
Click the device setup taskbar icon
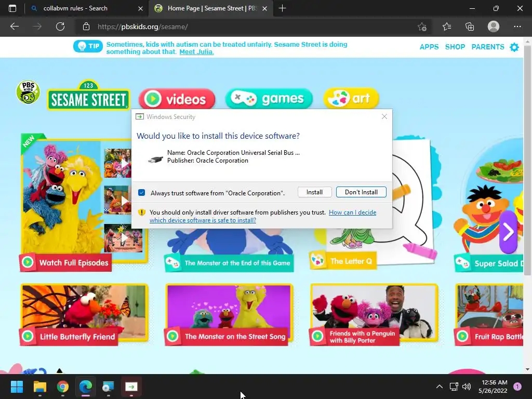(108, 387)
